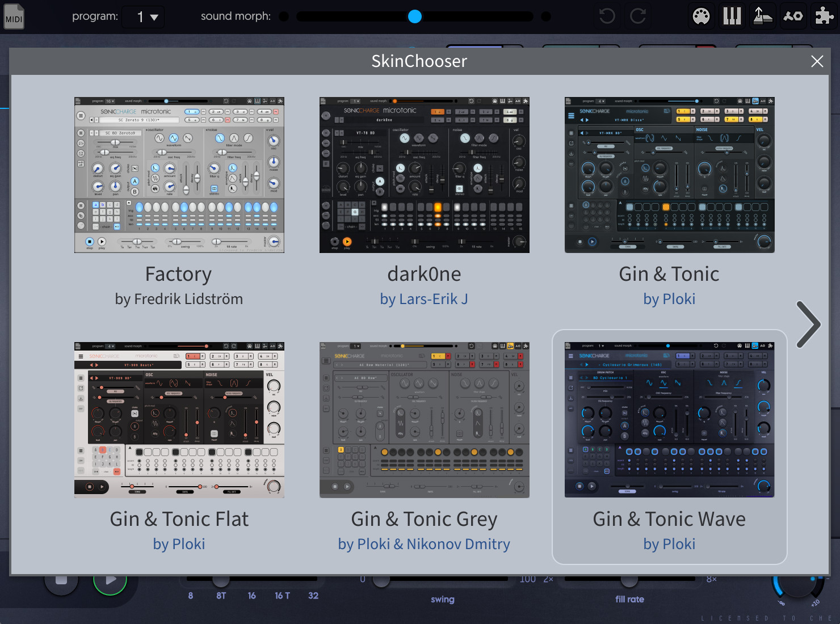This screenshot has height=624, width=840.
Task: Select the Gin & Tonic Wave thumbnail
Action: pyautogui.click(x=670, y=420)
